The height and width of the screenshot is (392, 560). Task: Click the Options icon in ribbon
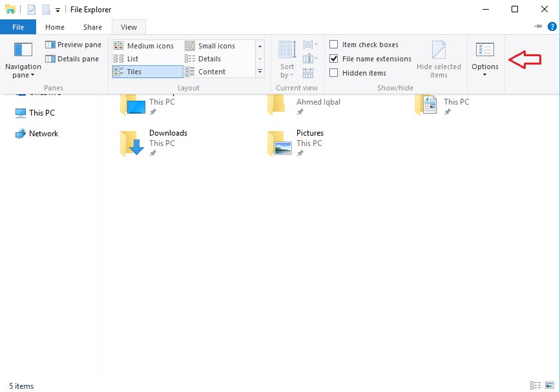click(x=484, y=50)
